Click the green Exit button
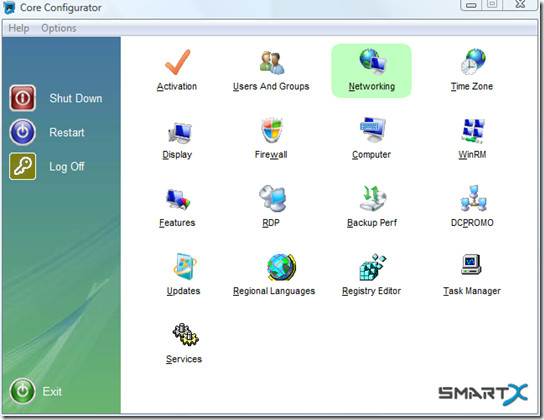This screenshot has height=420, width=544. click(23, 391)
